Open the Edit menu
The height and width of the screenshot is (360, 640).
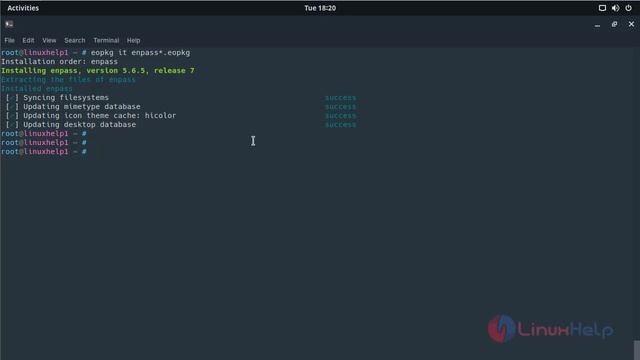pyautogui.click(x=28, y=40)
